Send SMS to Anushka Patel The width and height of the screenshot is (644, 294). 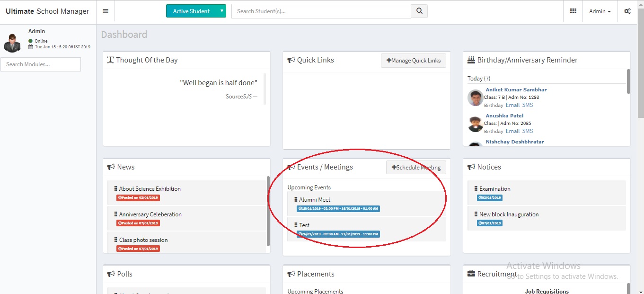pyautogui.click(x=528, y=131)
